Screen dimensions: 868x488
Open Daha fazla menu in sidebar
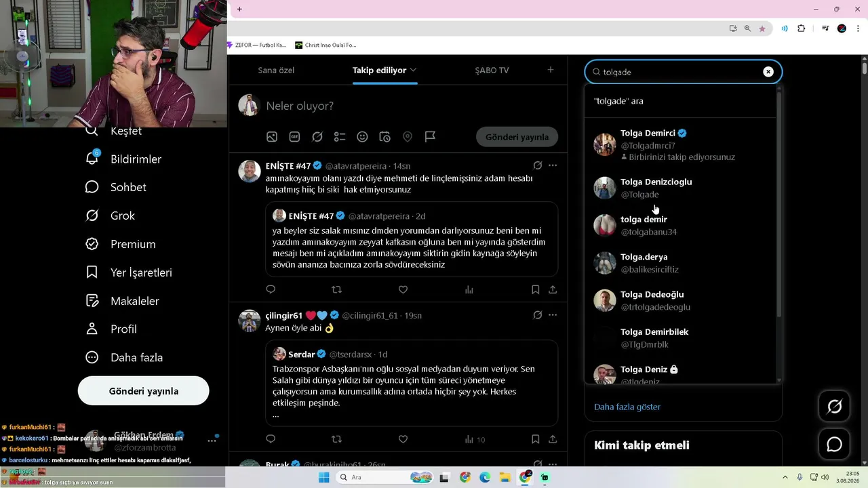coord(123,357)
